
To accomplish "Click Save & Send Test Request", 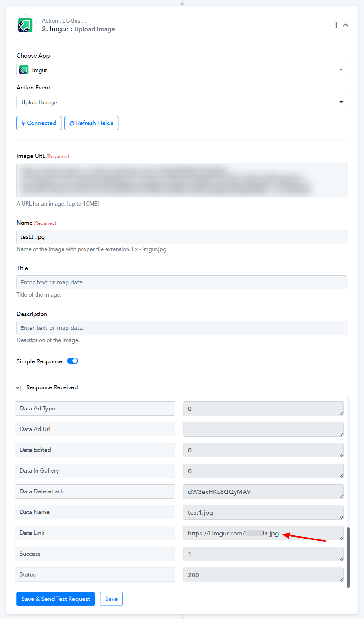I will tap(56, 599).
